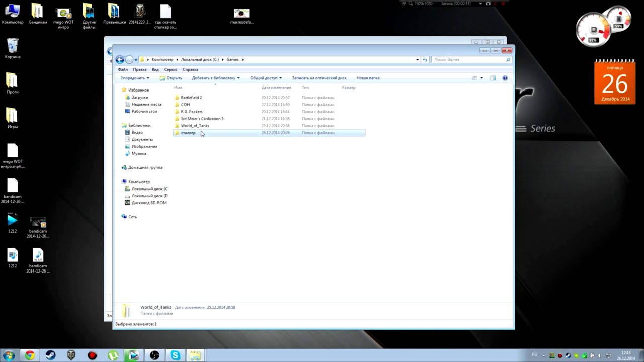This screenshot has height=362, width=644.
Task: Select the COH folder
Action: [185, 105]
